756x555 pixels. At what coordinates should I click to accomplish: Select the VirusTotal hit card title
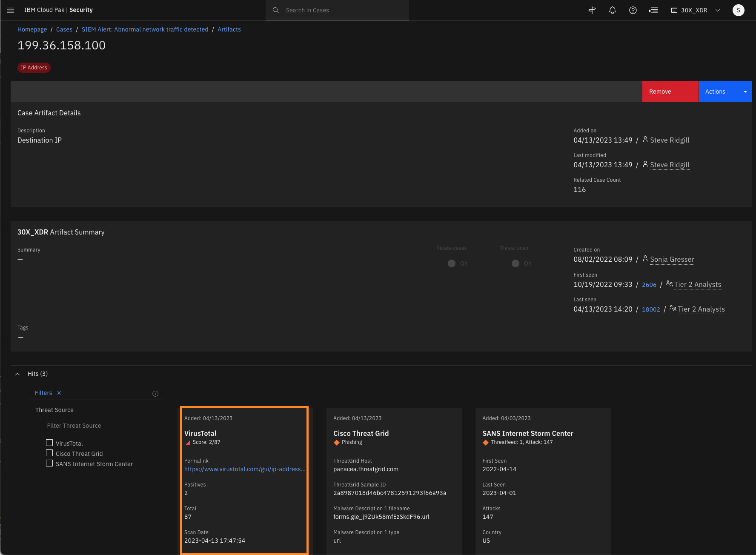coord(200,433)
